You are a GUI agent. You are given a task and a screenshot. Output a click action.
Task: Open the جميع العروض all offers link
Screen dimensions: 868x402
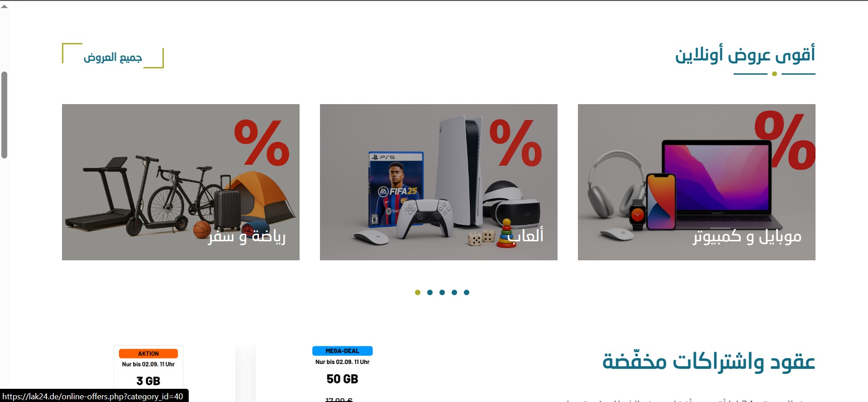click(113, 56)
